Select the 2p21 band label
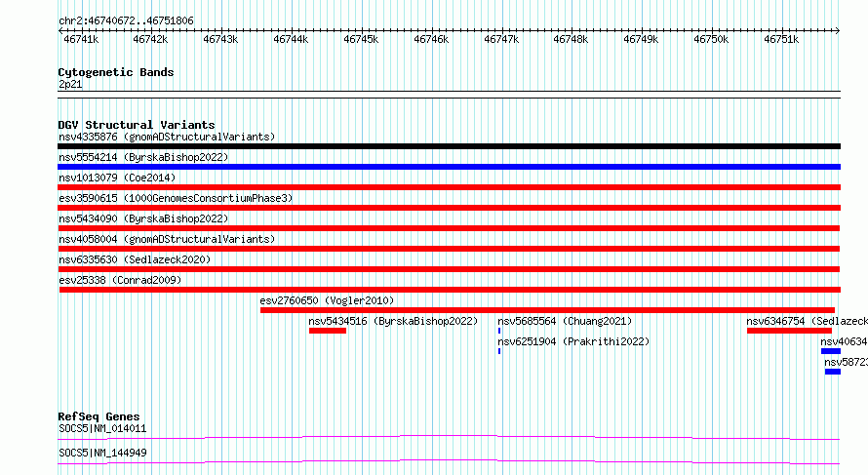 pos(70,85)
